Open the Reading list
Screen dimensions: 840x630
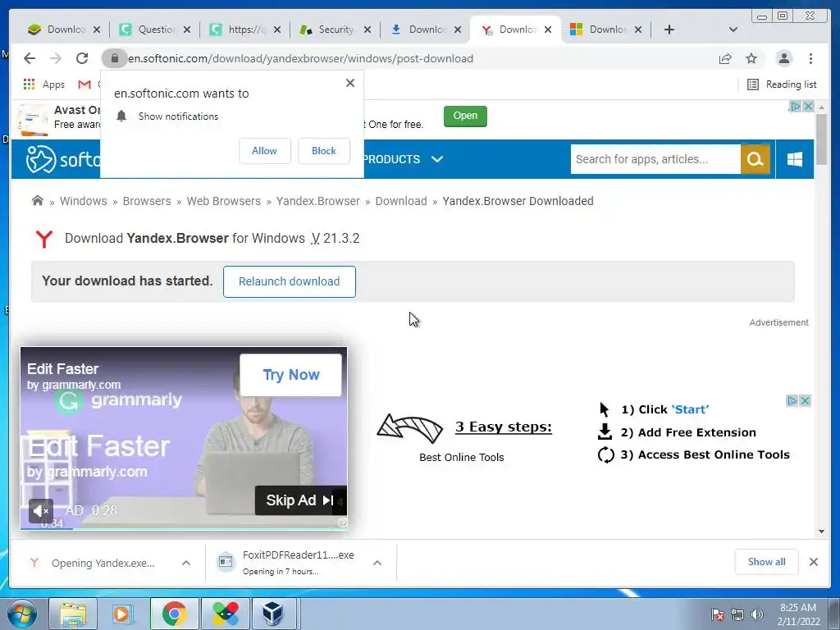pyautogui.click(x=782, y=84)
